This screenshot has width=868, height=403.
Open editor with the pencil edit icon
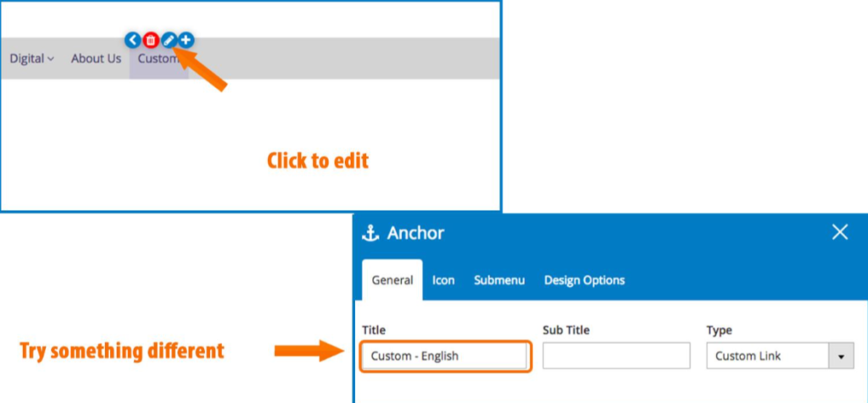(169, 40)
